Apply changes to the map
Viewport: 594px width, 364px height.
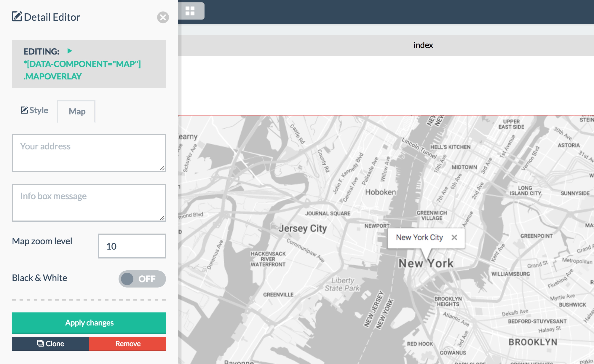(x=89, y=323)
